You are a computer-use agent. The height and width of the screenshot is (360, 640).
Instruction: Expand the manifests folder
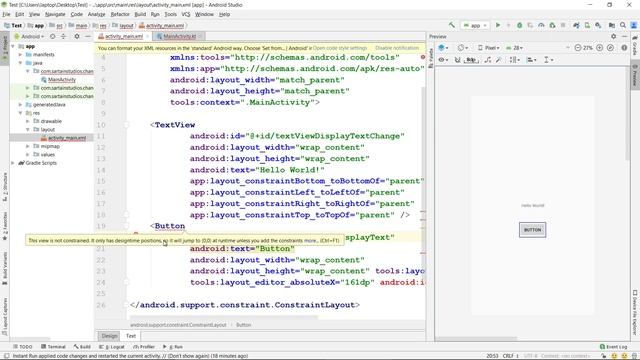20,54
